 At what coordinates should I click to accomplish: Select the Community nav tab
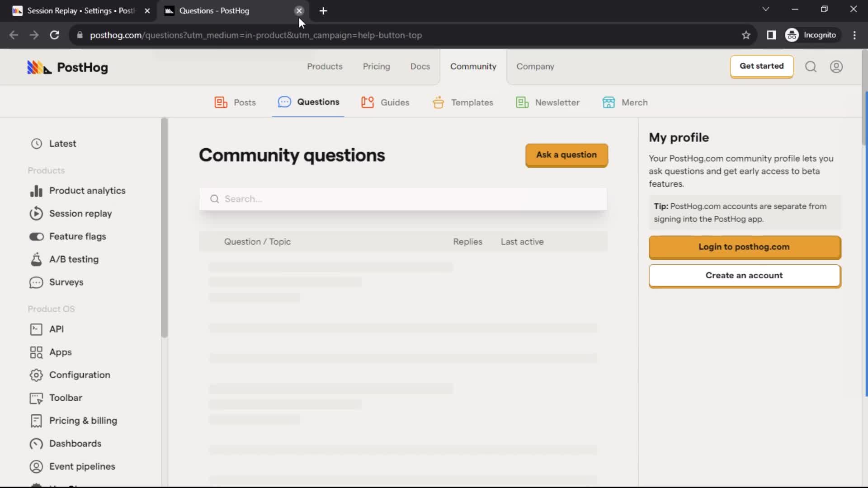click(473, 66)
